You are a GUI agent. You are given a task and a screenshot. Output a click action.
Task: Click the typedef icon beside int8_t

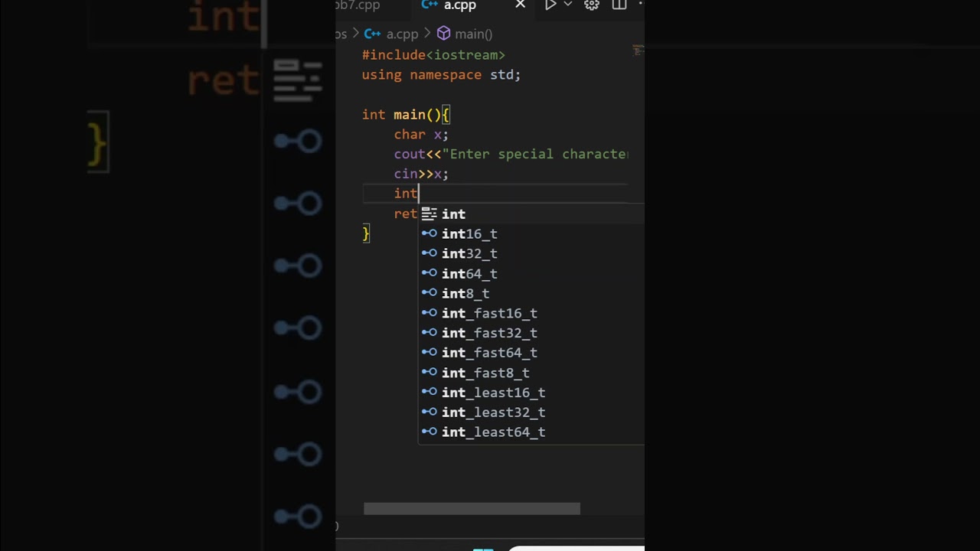point(429,293)
